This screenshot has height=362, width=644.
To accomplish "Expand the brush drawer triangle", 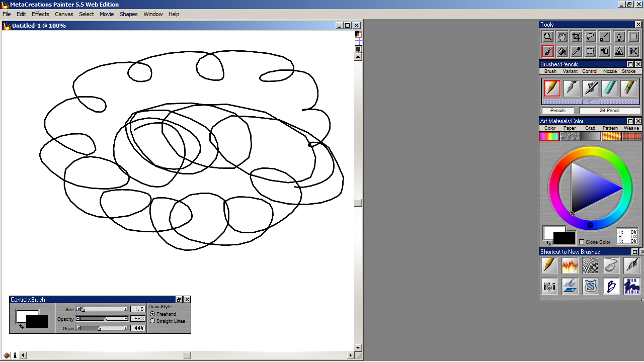I will point(591,102).
